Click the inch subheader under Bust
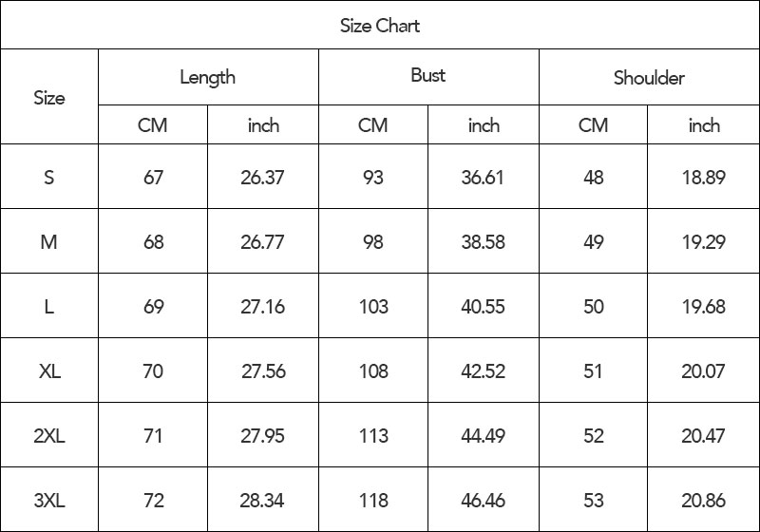The width and height of the screenshot is (760, 532). pyautogui.click(x=484, y=125)
